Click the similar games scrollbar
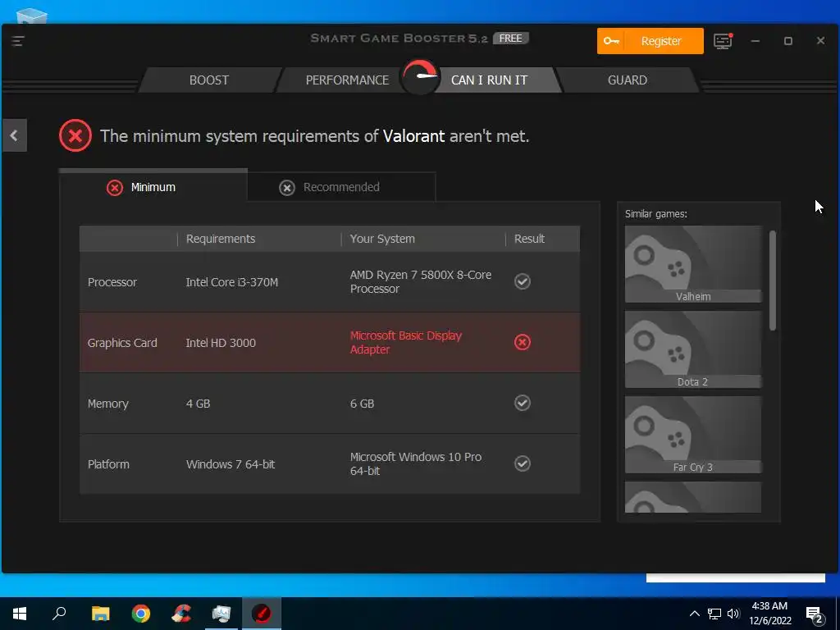Viewport: 840px width, 630px height. click(773, 281)
